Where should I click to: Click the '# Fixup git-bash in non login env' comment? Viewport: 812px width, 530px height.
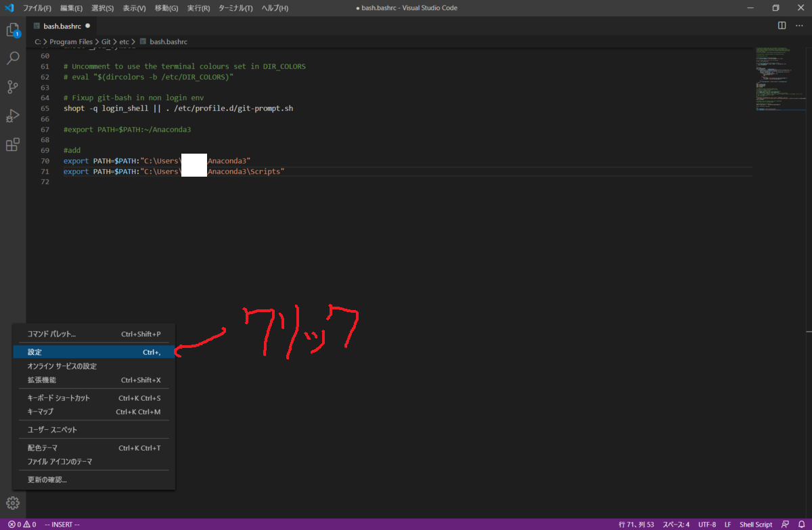pyautogui.click(x=133, y=97)
